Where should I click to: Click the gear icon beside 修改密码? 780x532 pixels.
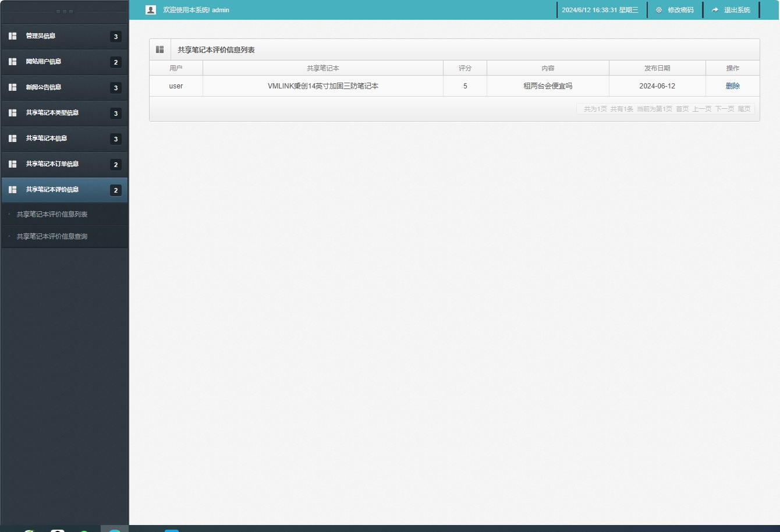click(x=658, y=10)
